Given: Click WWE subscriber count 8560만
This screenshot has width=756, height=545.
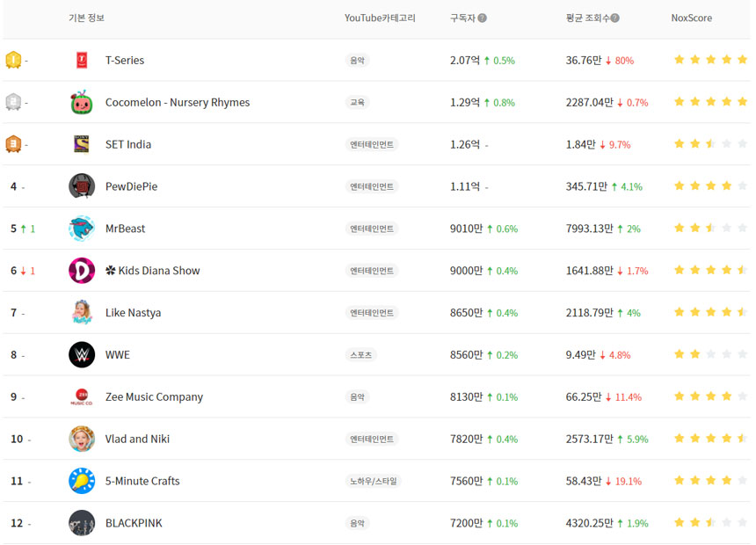Looking at the screenshot, I should [x=466, y=354].
